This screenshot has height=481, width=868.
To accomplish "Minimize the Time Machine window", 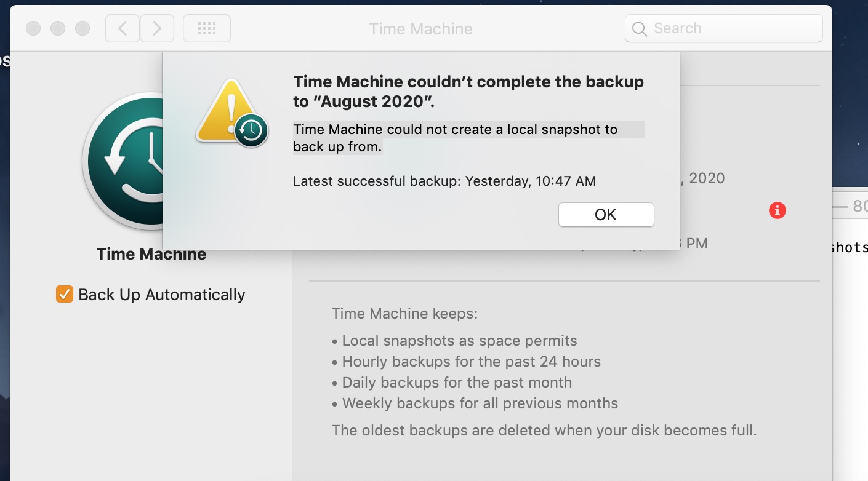I will (58, 28).
